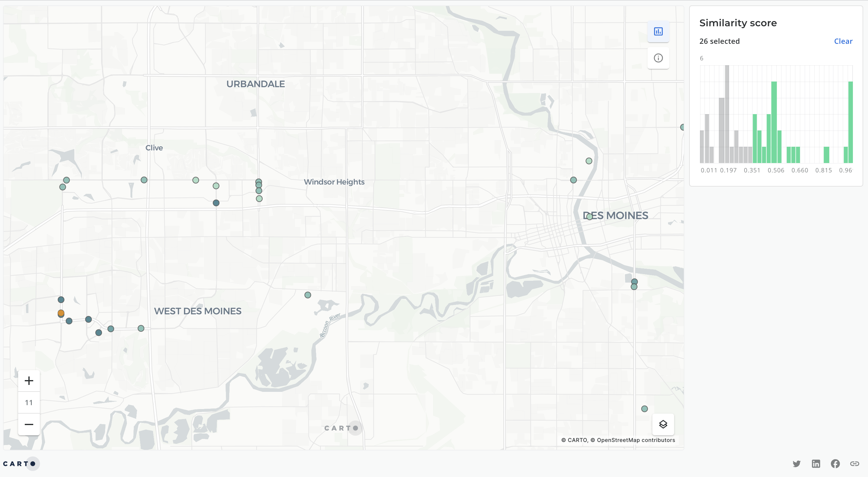Image resolution: width=868 pixels, height=477 pixels.
Task: Click the dark point south of Windsor Heights row
Action: (216, 203)
